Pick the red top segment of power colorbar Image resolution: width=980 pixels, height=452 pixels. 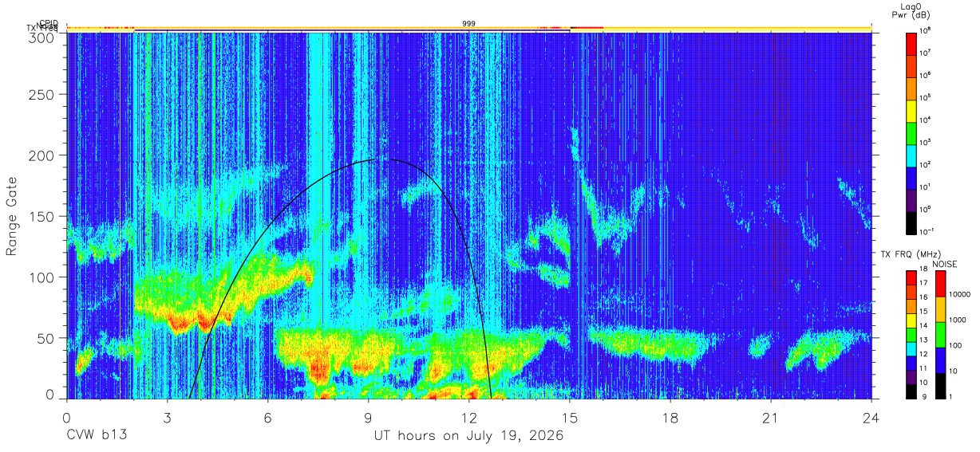tap(912, 42)
